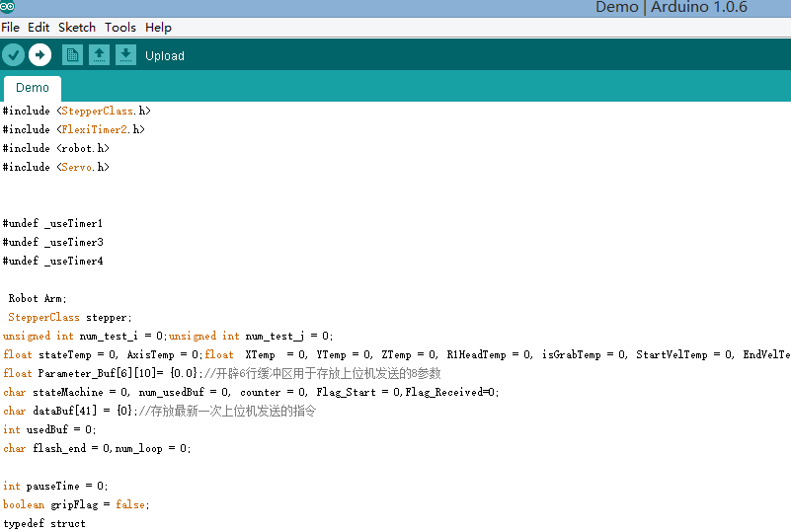Click the StepperClass stepper; line
The height and width of the screenshot is (532, 791).
[x=69, y=317]
